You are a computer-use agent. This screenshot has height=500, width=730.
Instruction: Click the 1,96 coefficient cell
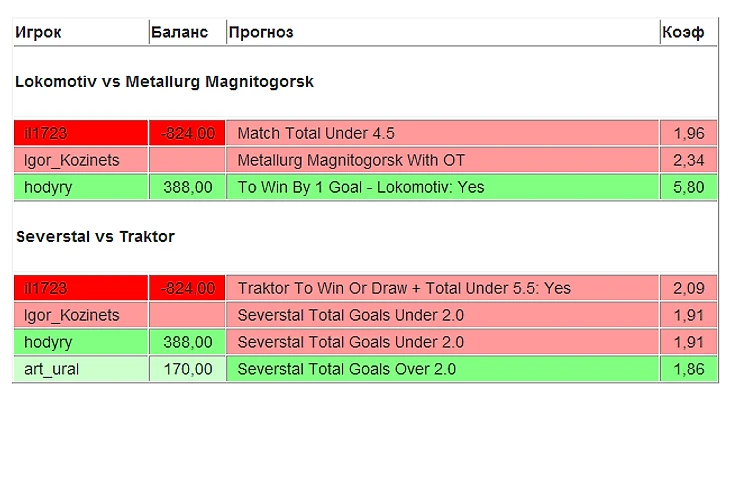688,133
